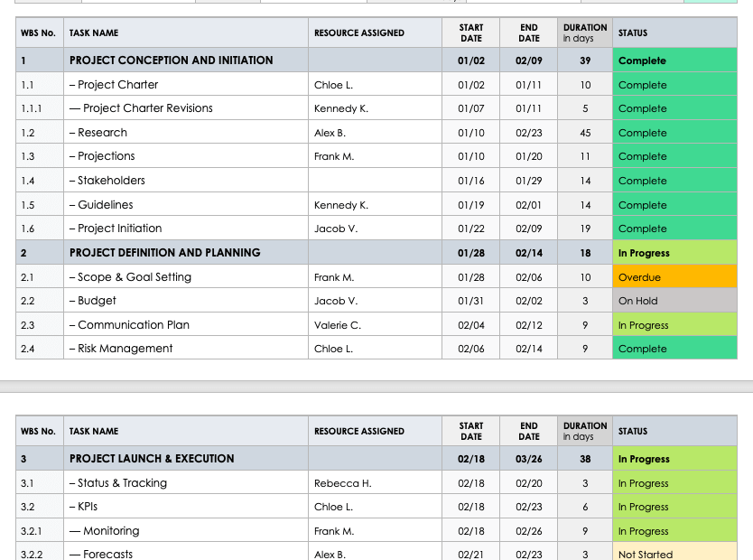Click resource 'Rebecca H.' cell
The width and height of the screenshot is (753, 560).
[375, 482]
